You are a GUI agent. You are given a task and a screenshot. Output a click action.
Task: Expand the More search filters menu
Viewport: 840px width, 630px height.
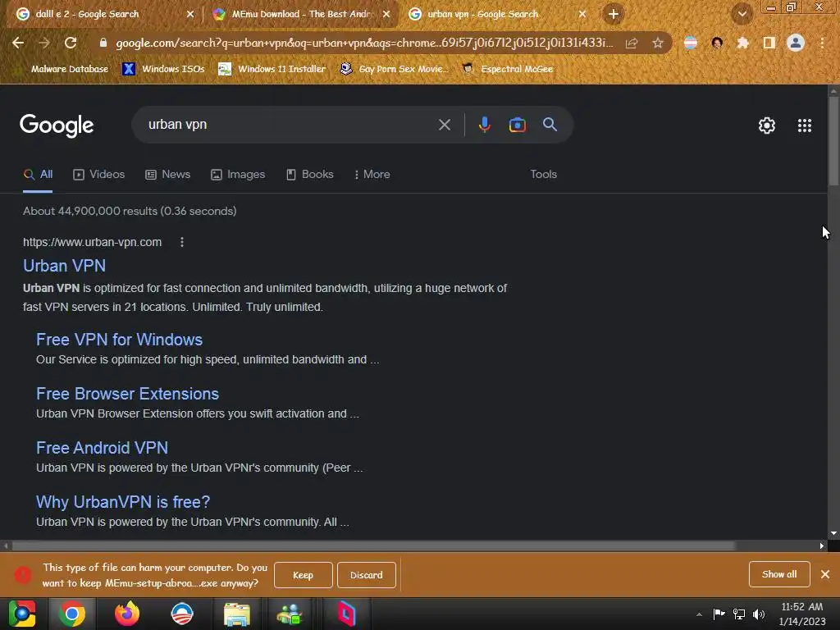(x=372, y=175)
